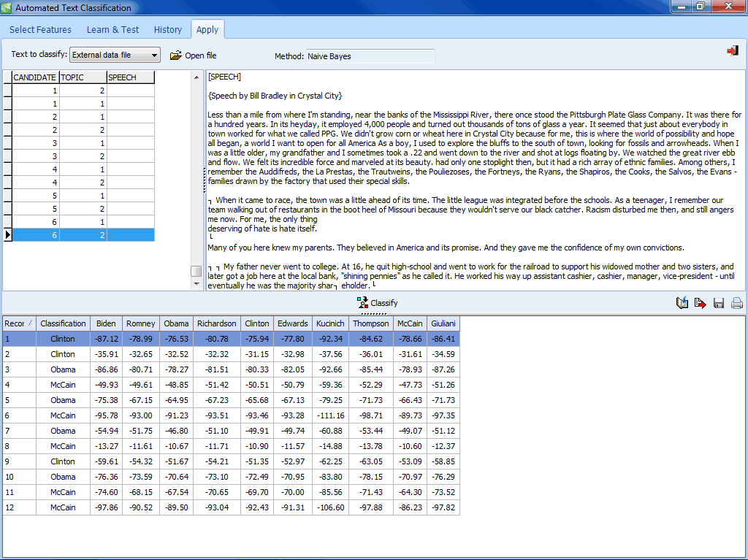Select result row 4 classified as McCain
This screenshot has width=748, height=560.
coord(63,385)
